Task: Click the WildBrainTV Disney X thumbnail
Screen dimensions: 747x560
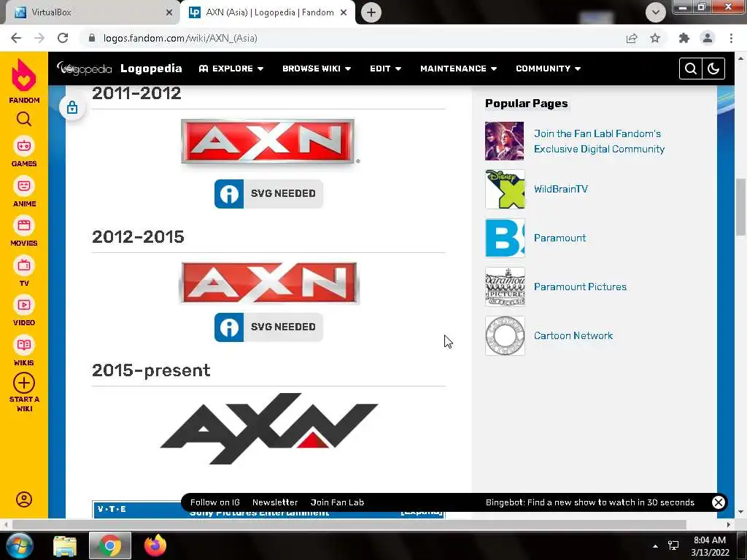Action: [505, 189]
